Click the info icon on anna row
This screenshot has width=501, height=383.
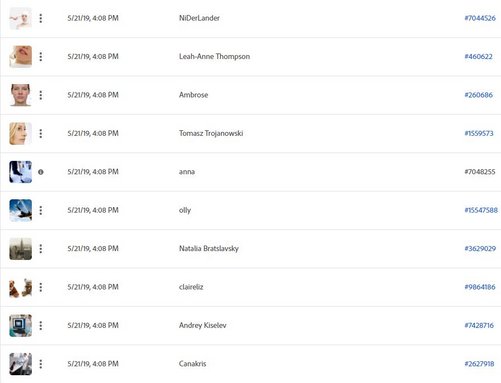click(x=41, y=172)
